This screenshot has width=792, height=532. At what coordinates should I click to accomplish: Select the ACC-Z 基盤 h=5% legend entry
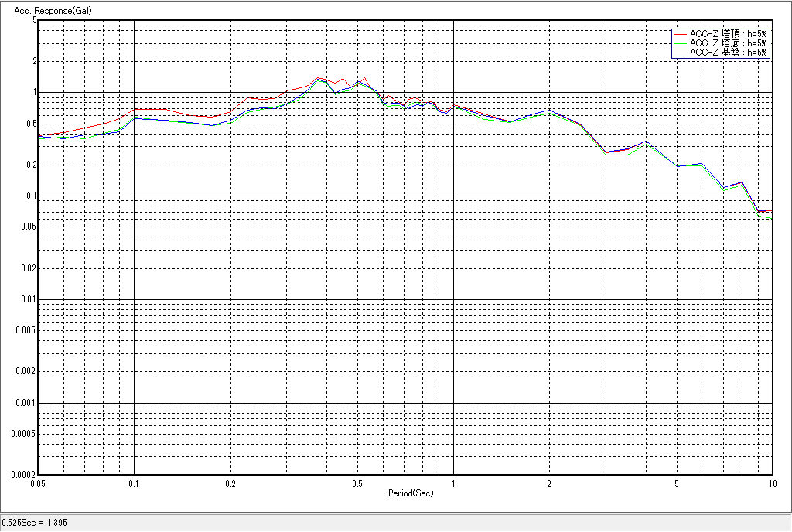click(728, 53)
